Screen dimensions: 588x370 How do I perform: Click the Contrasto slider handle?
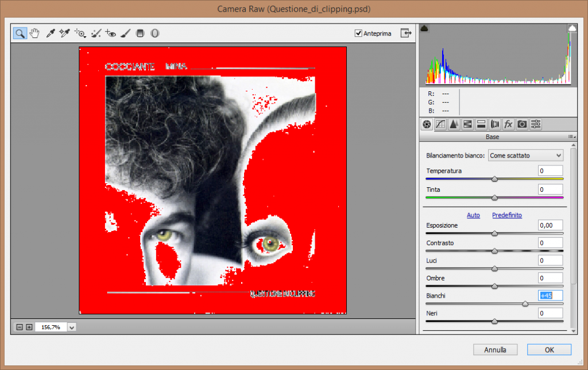[x=494, y=251]
